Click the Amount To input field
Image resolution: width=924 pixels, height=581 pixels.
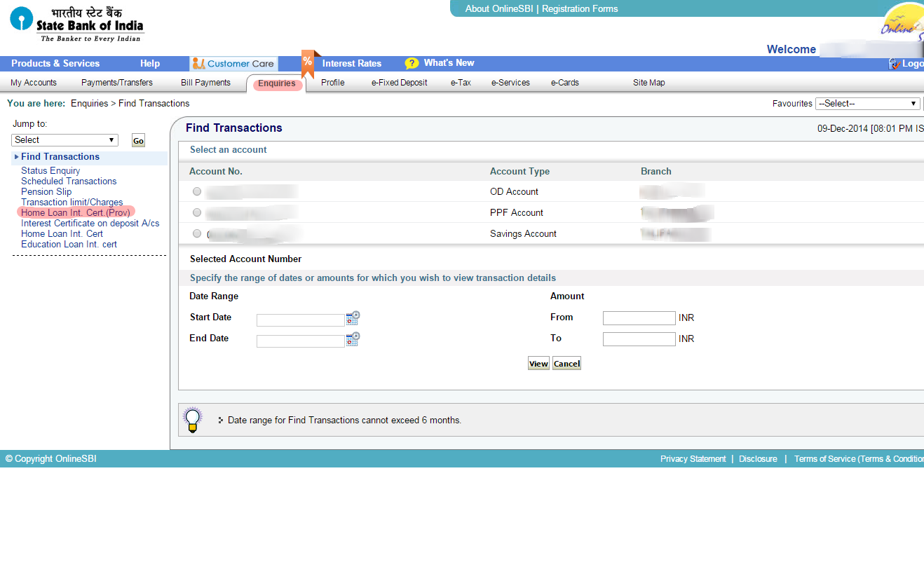click(639, 339)
